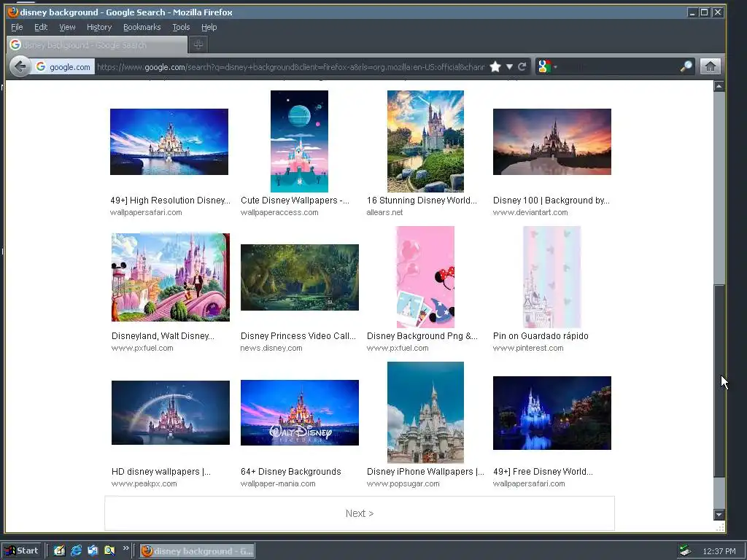Click the 'Disney 100 | Background by...' link
Screen dimensions: 747x560
(551, 201)
